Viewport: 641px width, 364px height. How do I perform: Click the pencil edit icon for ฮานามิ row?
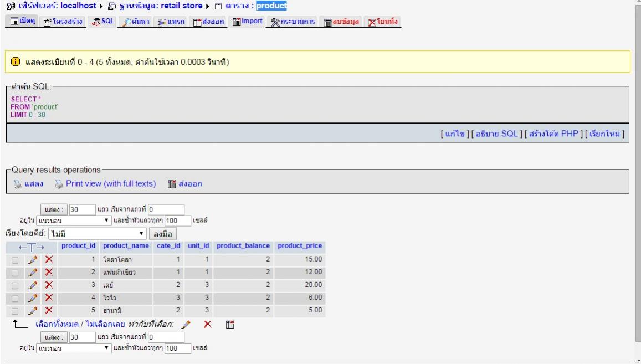click(x=33, y=310)
